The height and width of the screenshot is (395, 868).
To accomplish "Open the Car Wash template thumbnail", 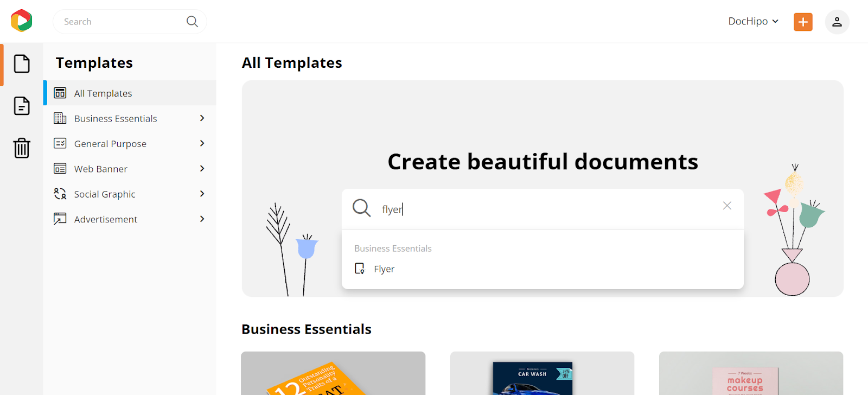I will point(542,373).
